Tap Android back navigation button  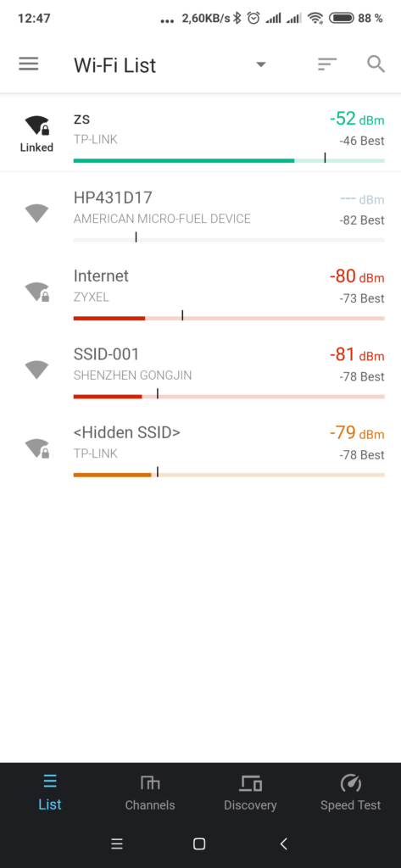pos(284,843)
